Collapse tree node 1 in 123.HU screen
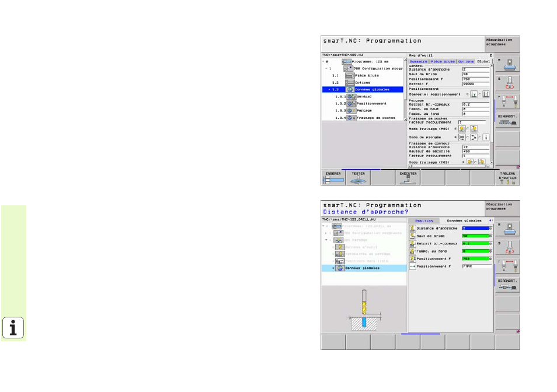This screenshot has width=557, height=392. 326,68
